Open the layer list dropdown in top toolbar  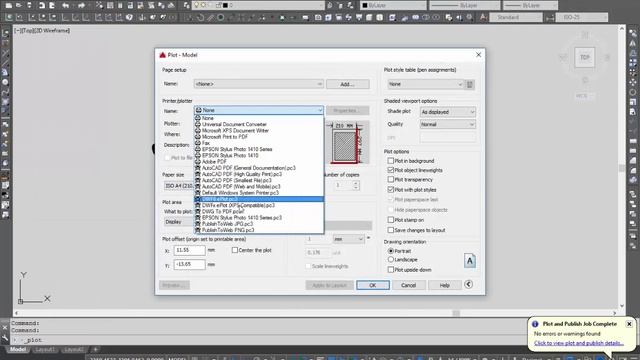[x=258, y=5]
